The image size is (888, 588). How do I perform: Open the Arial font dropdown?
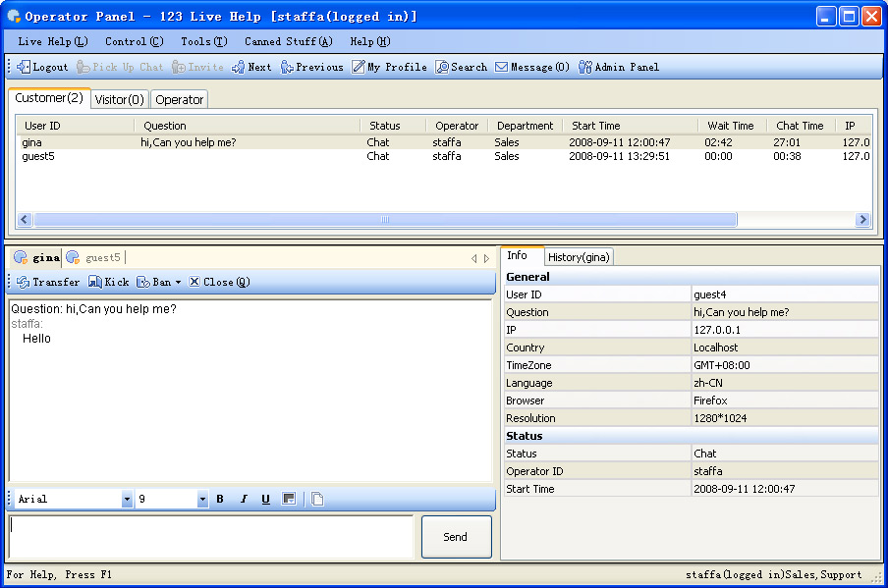pos(127,499)
